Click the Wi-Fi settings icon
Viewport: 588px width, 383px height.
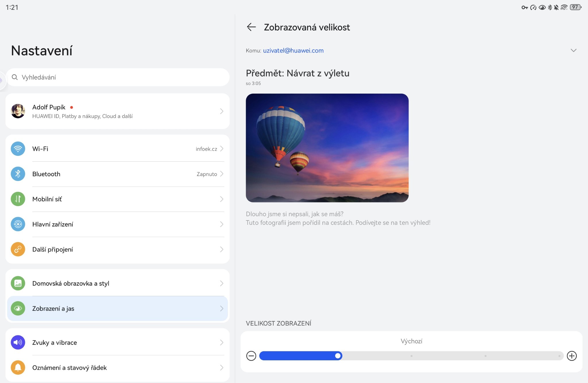(x=18, y=149)
